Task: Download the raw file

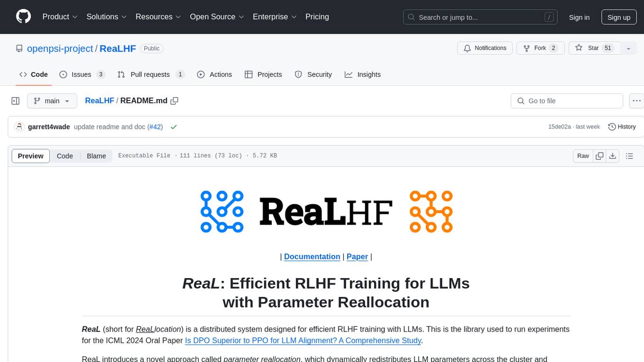Action: [613, 156]
